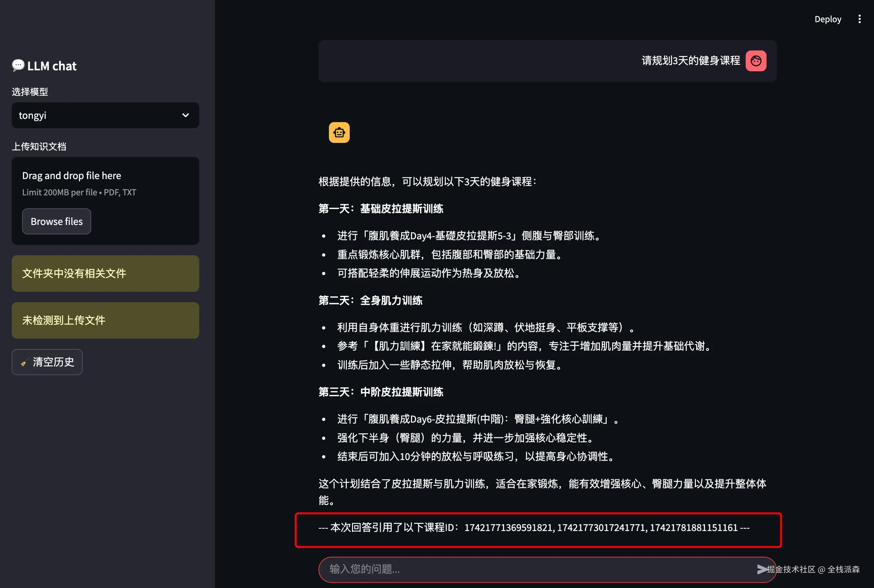Open the three-dot options menu top right

859,19
